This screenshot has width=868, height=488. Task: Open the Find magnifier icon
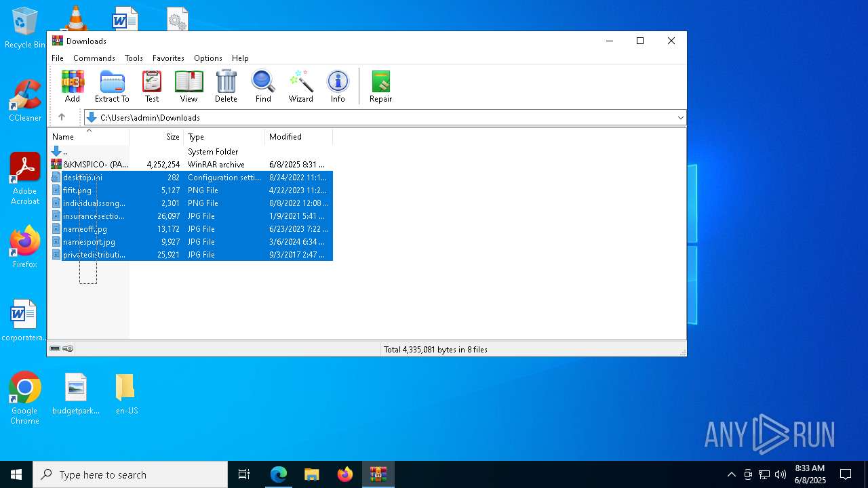click(x=263, y=86)
